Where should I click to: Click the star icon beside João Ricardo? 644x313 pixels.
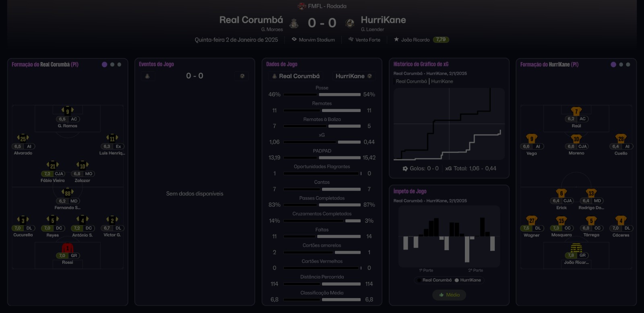396,39
